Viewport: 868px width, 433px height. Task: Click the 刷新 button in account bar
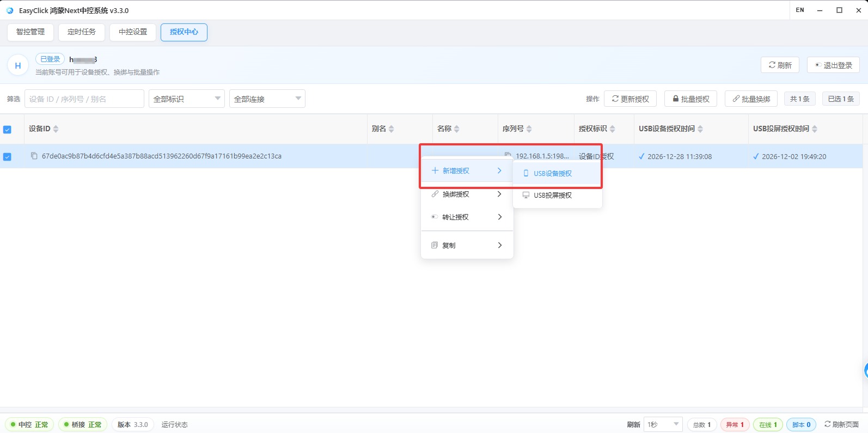(x=780, y=65)
